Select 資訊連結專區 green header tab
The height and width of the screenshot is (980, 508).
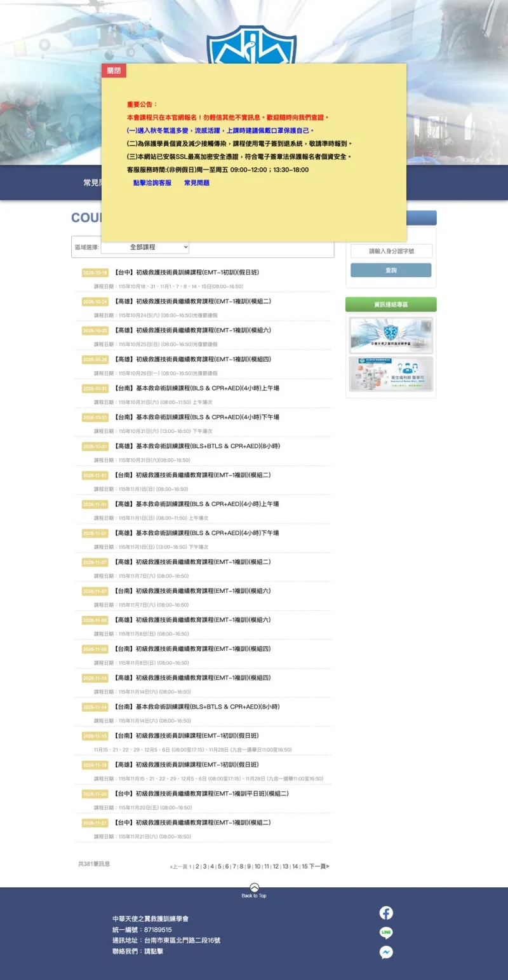point(391,304)
